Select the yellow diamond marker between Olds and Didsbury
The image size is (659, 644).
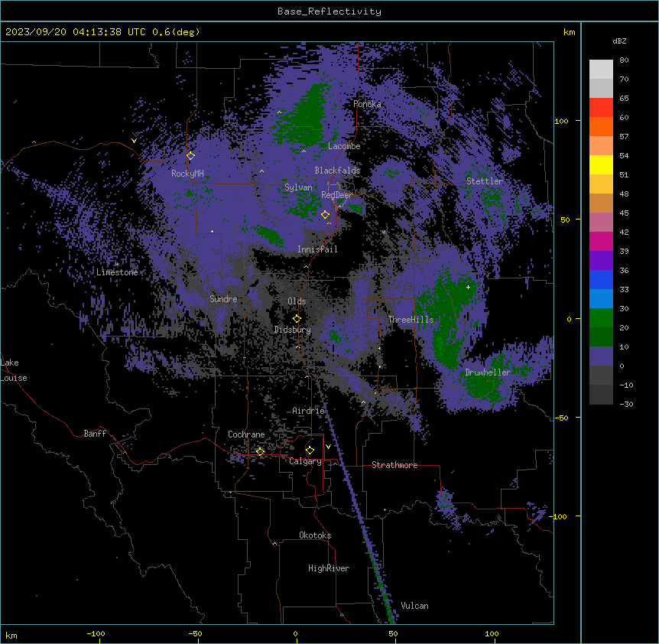point(297,318)
